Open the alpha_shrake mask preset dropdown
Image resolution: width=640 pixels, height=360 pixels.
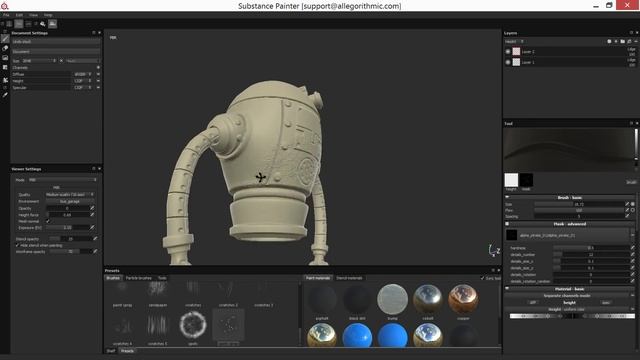click(x=633, y=235)
